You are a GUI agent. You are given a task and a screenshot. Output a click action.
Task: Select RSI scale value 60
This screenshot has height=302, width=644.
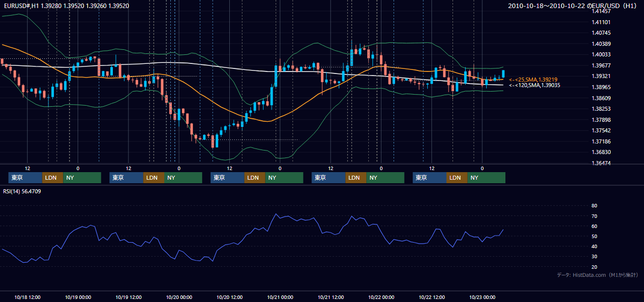[x=594, y=226]
